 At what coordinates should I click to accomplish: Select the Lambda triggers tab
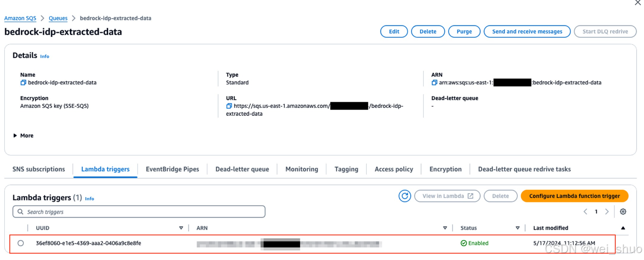105,169
